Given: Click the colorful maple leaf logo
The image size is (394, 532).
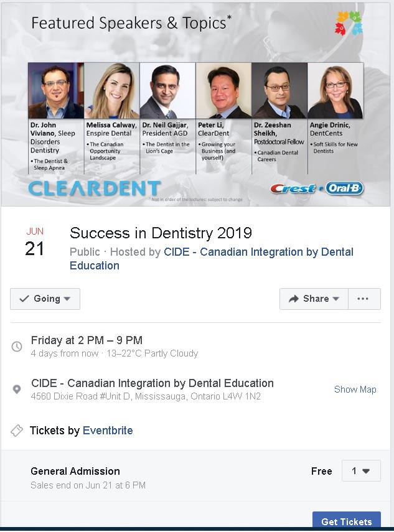Looking at the screenshot, I should pos(349,24).
